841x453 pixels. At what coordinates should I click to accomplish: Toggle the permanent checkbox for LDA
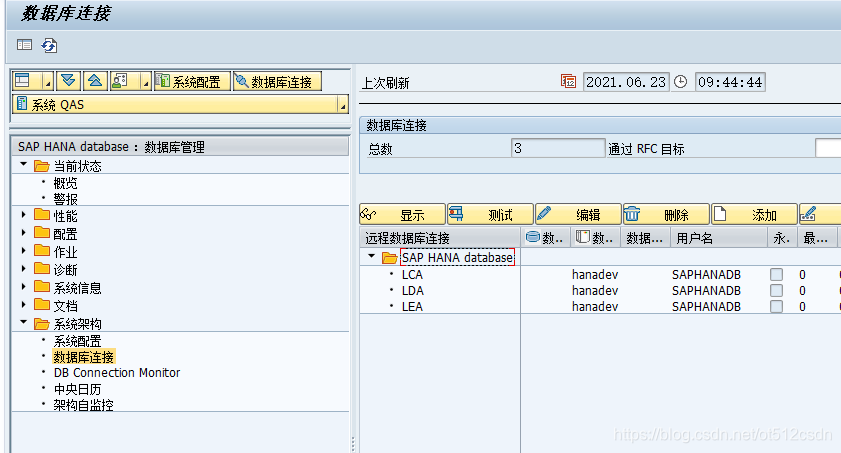click(776, 291)
